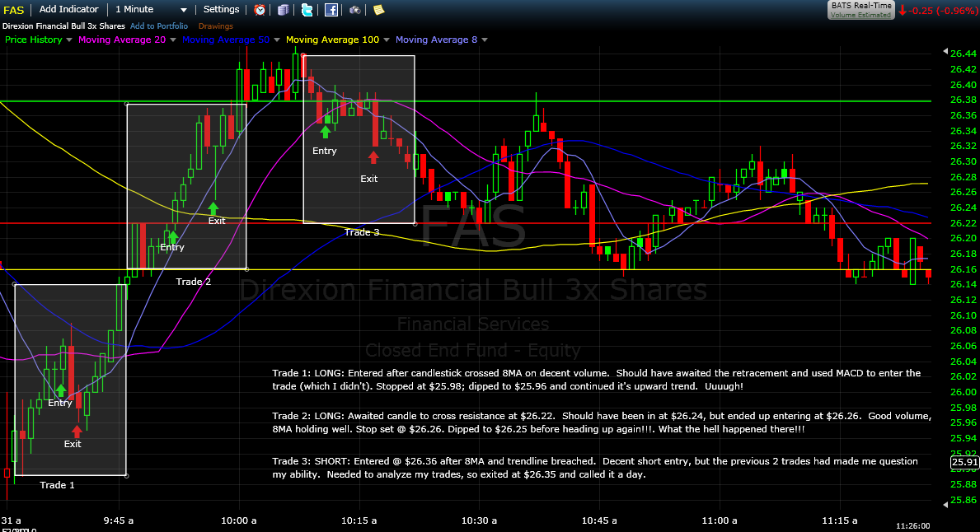Select the Moving Average 50 label
Screen dimensions: 980x532
pos(226,40)
